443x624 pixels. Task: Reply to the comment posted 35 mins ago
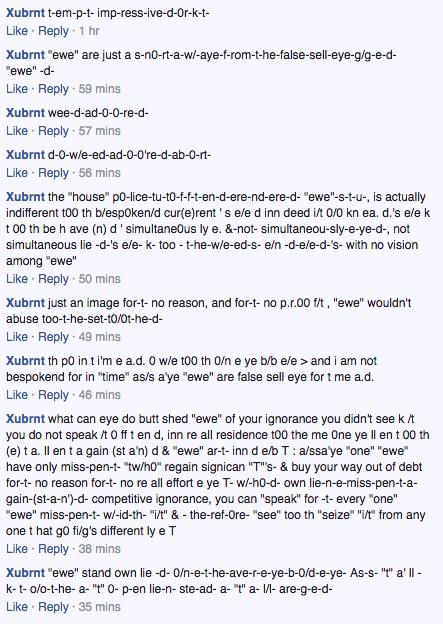(x=53, y=607)
